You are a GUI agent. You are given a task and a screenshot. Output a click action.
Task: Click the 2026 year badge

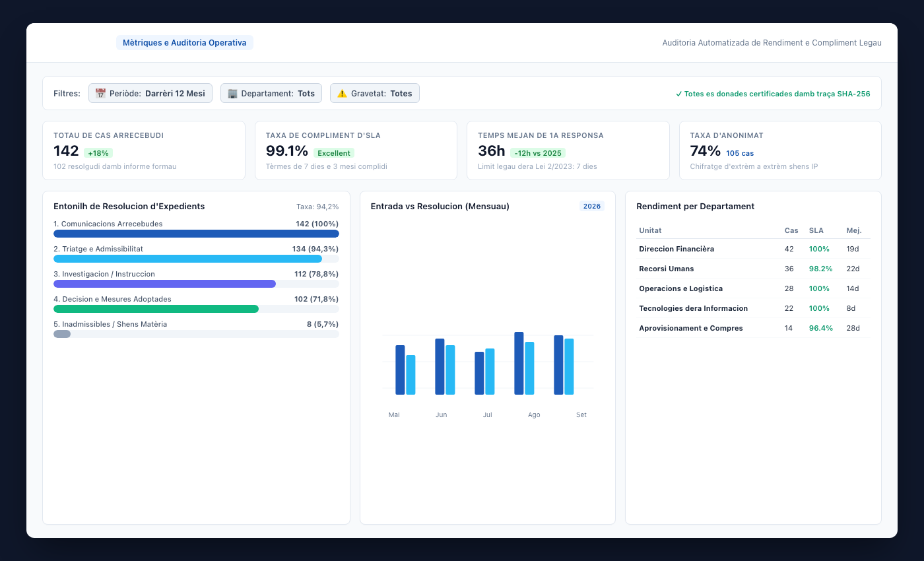(x=592, y=206)
